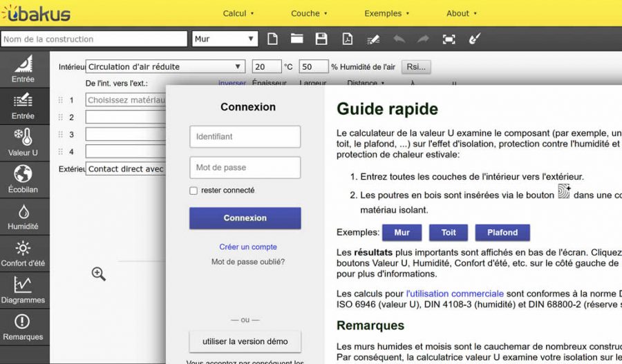Click the new document icon

273,39
